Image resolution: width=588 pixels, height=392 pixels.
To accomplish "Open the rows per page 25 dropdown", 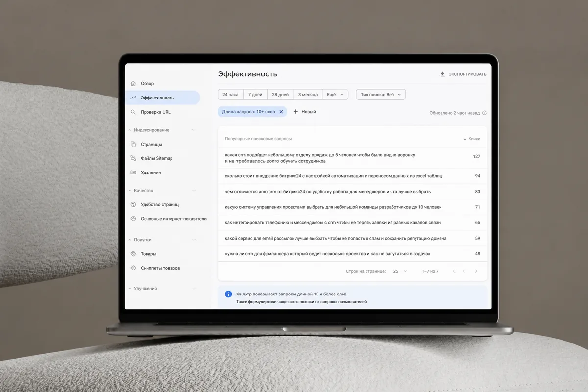I will [x=400, y=271].
